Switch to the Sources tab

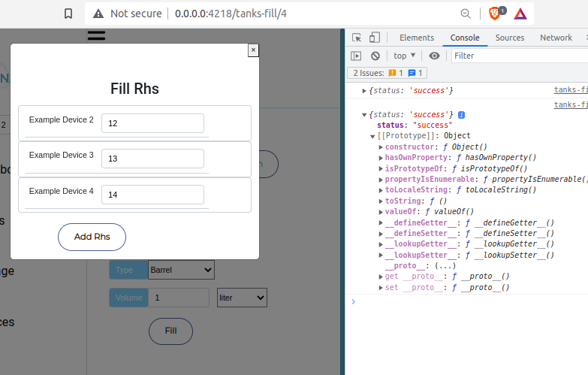509,38
